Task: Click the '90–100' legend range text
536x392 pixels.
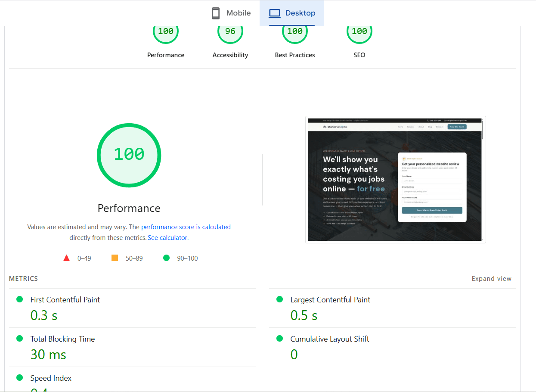Action: click(x=188, y=258)
